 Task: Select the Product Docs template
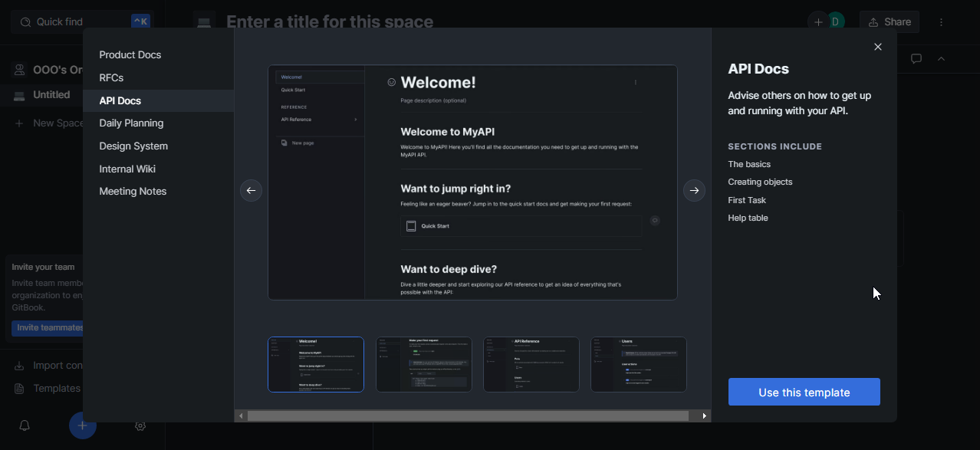(130, 55)
